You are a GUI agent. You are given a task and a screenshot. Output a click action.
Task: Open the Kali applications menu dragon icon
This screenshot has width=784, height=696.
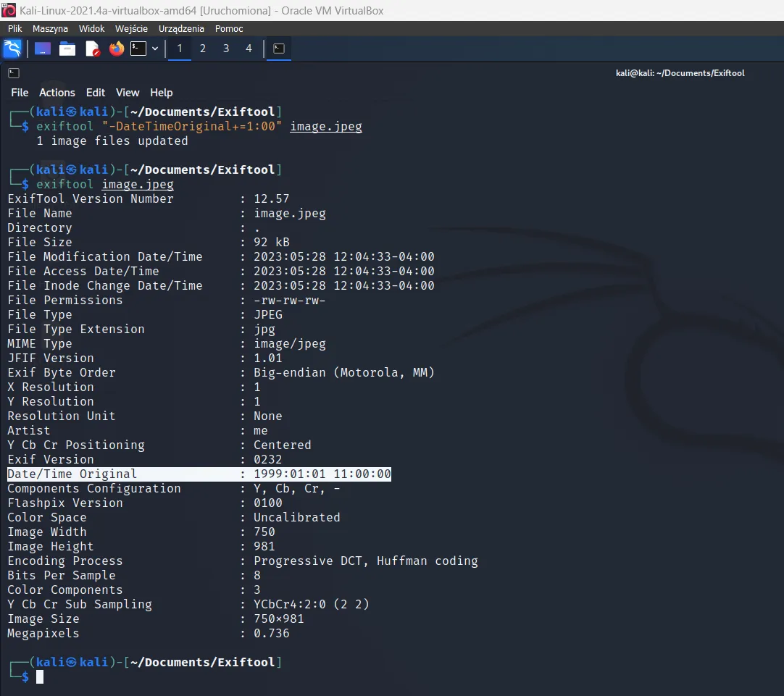(x=12, y=49)
